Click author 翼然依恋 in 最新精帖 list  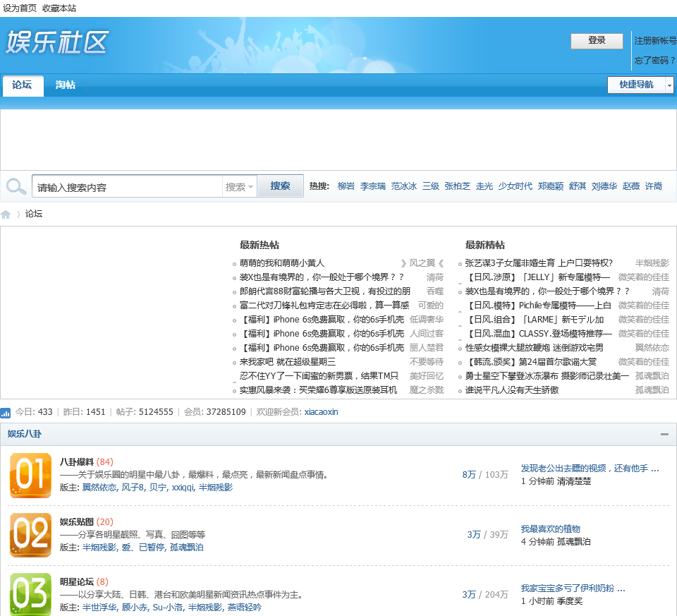coord(652,348)
